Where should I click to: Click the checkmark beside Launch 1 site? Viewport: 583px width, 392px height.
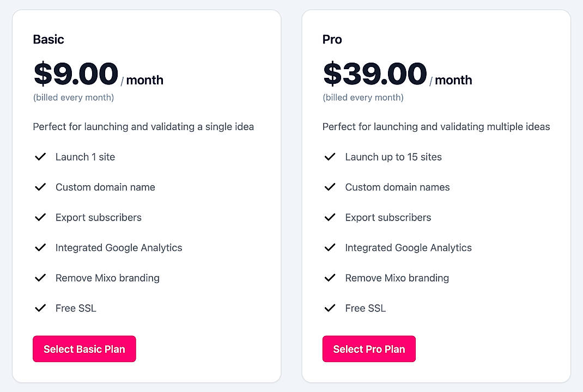tap(40, 157)
